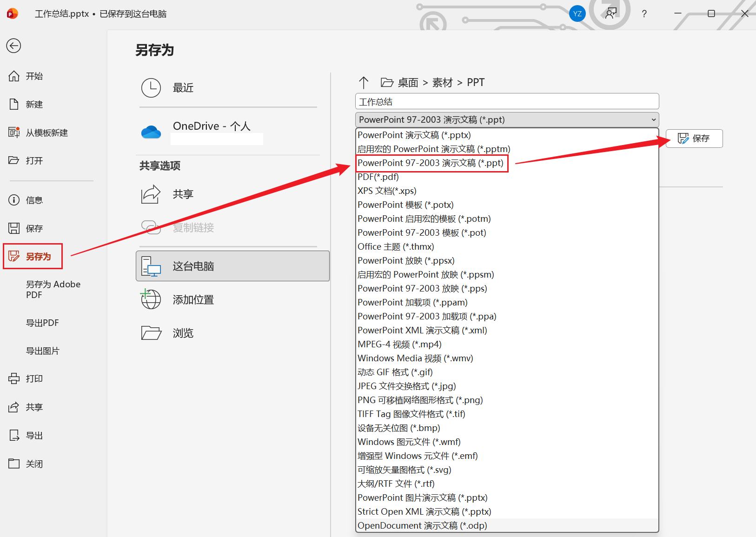This screenshot has width=756, height=537.
Task: Click the help question mark icon
Action: pos(644,14)
